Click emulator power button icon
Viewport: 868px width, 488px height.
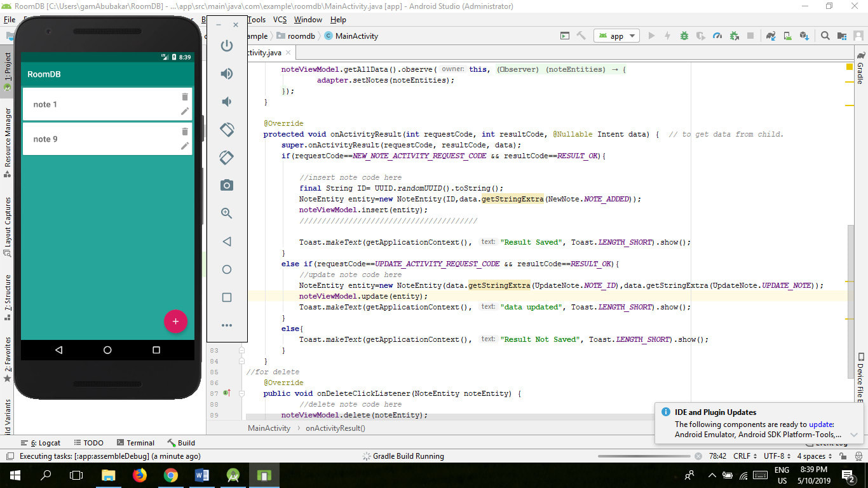227,46
